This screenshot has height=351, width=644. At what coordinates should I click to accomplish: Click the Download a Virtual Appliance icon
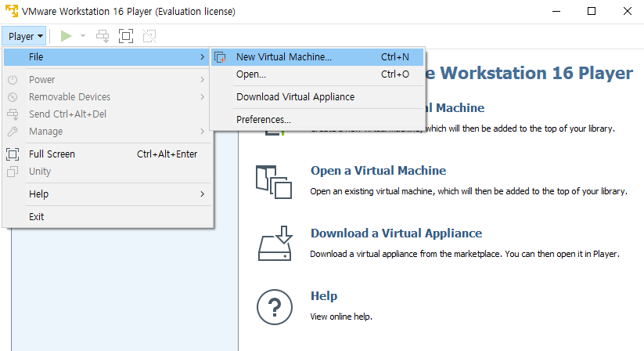tap(275, 243)
